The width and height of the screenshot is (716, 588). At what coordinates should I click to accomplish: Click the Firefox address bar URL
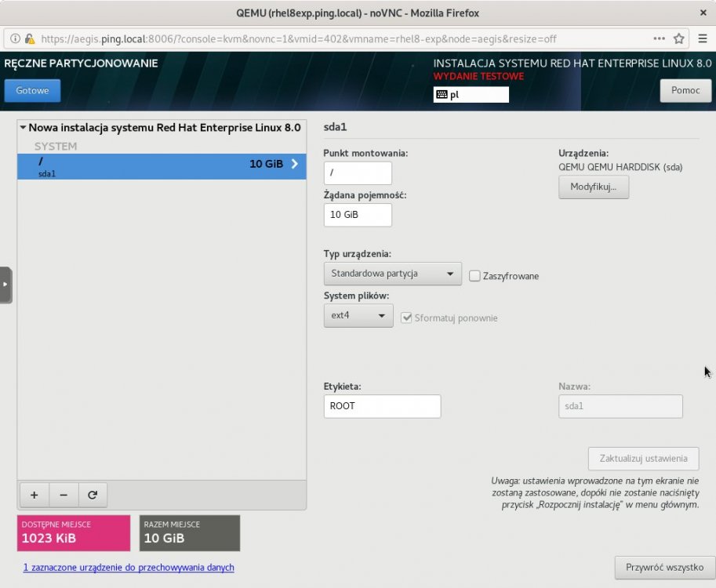coord(299,38)
